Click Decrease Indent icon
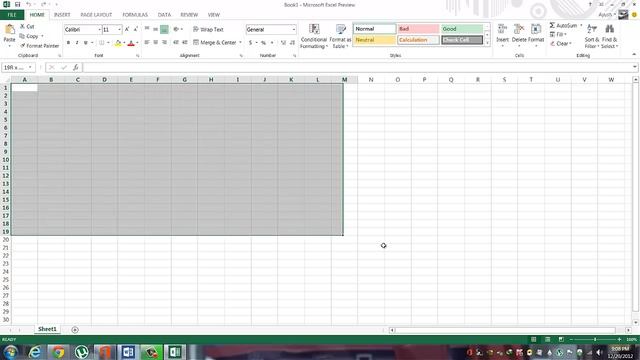The image size is (640, 360). 176,42
